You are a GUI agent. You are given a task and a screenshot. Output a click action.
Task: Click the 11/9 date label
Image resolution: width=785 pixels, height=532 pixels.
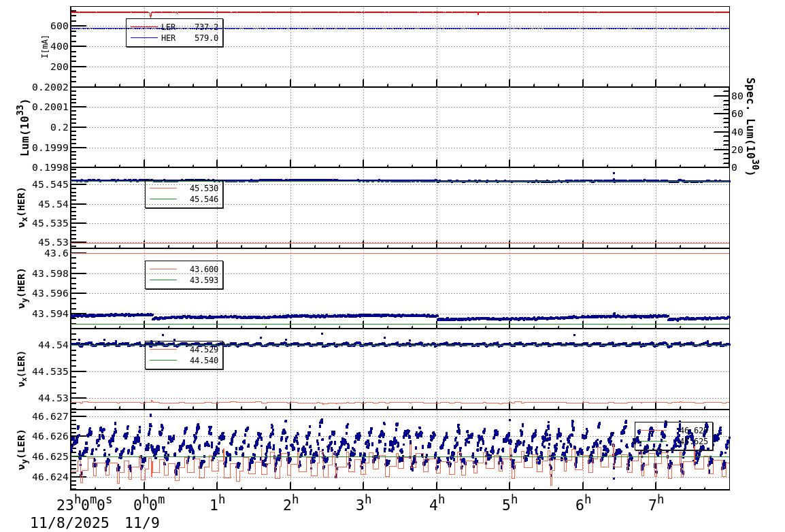(144, 522)
